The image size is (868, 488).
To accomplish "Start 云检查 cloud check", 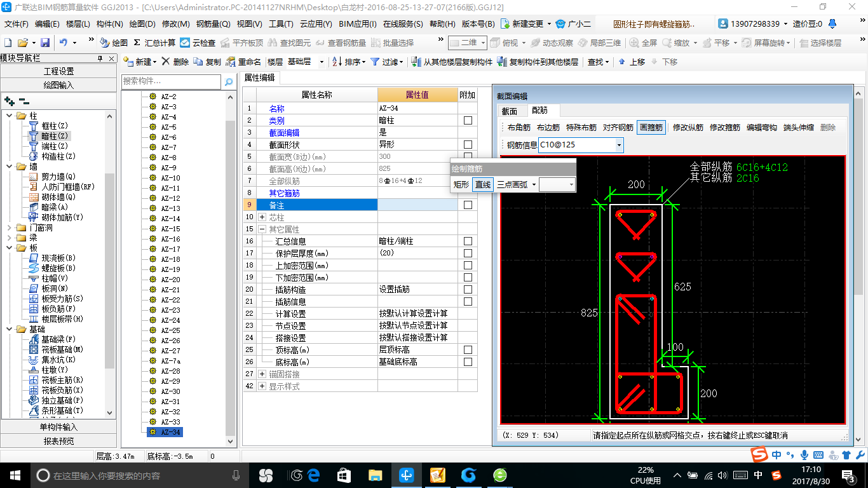I will pyautogui.click(x=198, y=43).
